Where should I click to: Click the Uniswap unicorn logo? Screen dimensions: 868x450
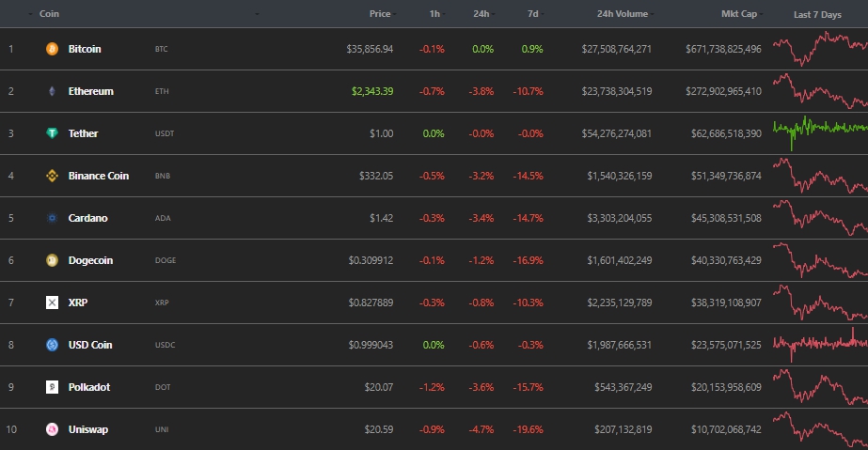(52, 429)
